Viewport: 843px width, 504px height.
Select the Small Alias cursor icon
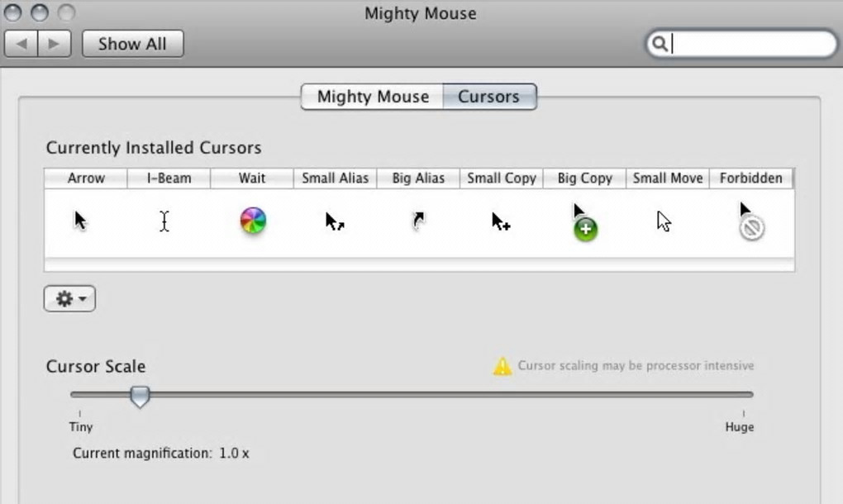tap(334, 221)
